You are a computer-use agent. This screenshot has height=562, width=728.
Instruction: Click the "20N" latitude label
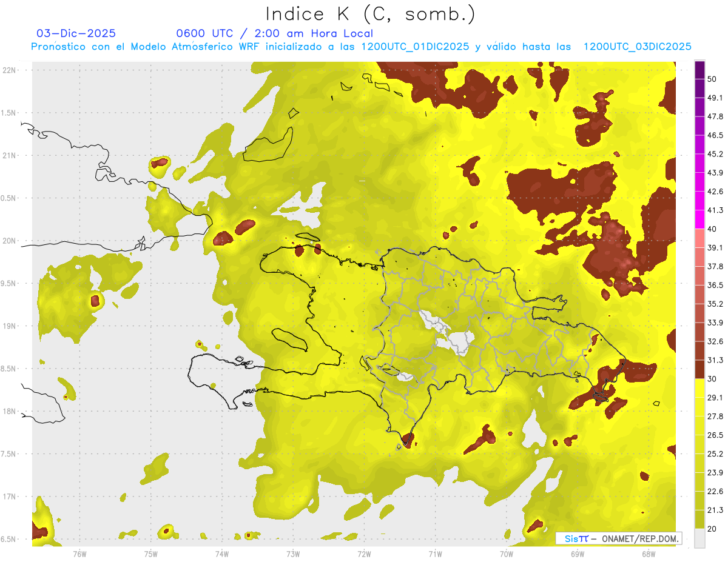(x=9, y=241)
